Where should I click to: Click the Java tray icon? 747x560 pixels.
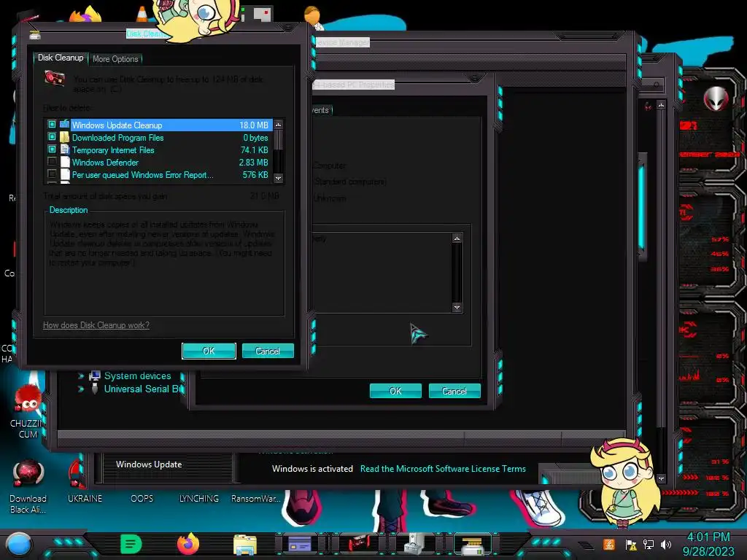608,544
